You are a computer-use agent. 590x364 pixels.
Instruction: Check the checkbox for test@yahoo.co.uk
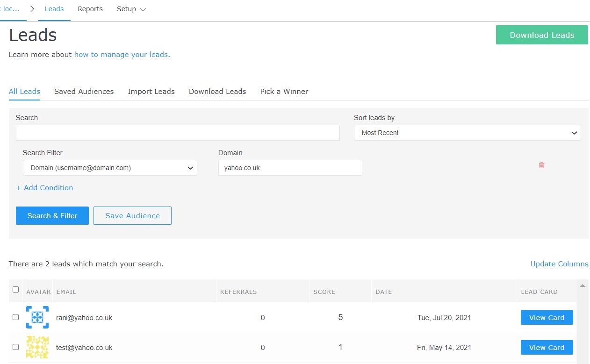[15, 347]
